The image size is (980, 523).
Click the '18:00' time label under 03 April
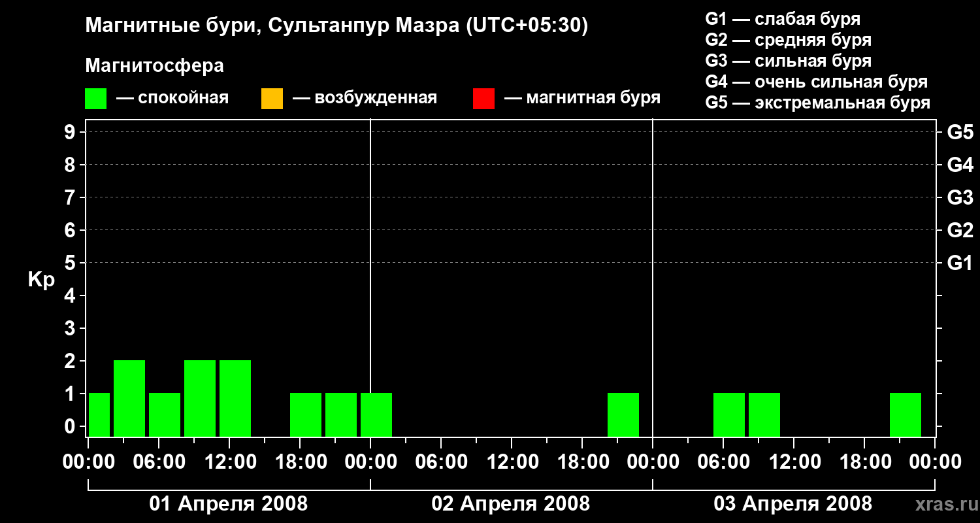click(x=864, y=462)
